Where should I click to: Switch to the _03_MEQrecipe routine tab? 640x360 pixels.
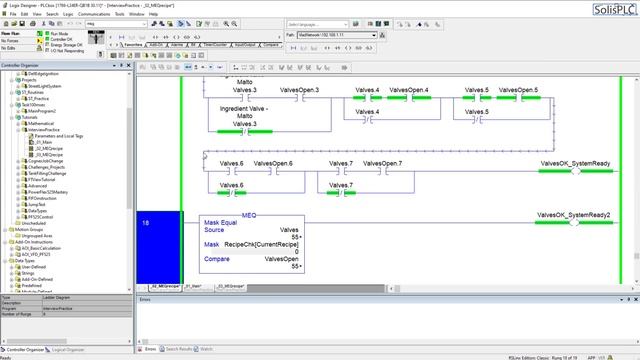point(231,287)
